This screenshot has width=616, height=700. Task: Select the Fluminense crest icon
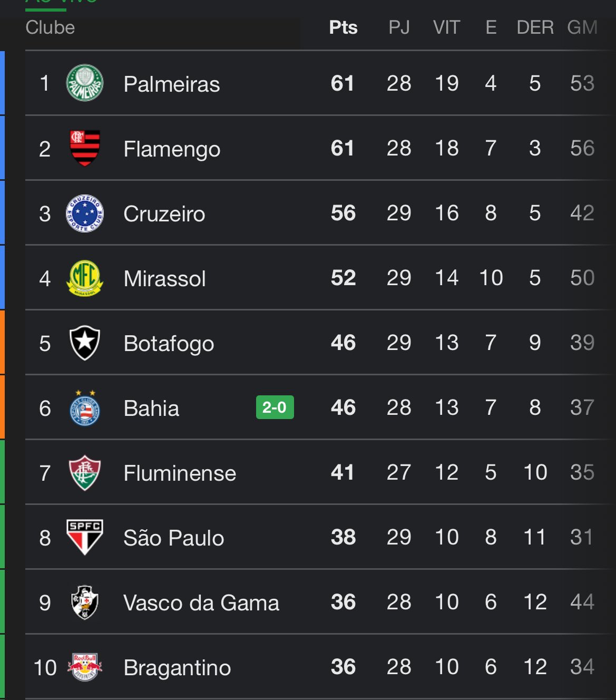pyautogui.click(x=84, y=473)
